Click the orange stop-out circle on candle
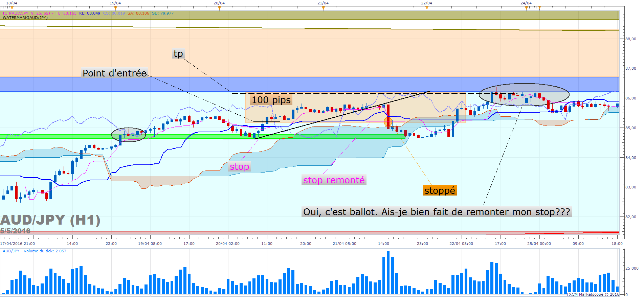 coord(388,122)
